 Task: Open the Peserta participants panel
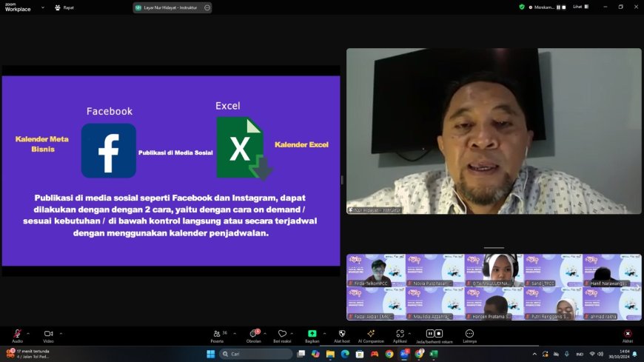[218, 335]
